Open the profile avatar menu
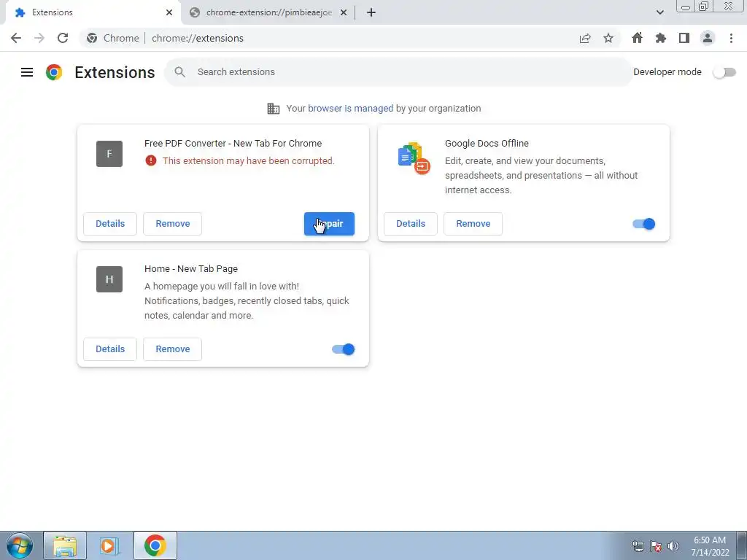The height and width of the screenshot is (560, 747). (708, 38)
